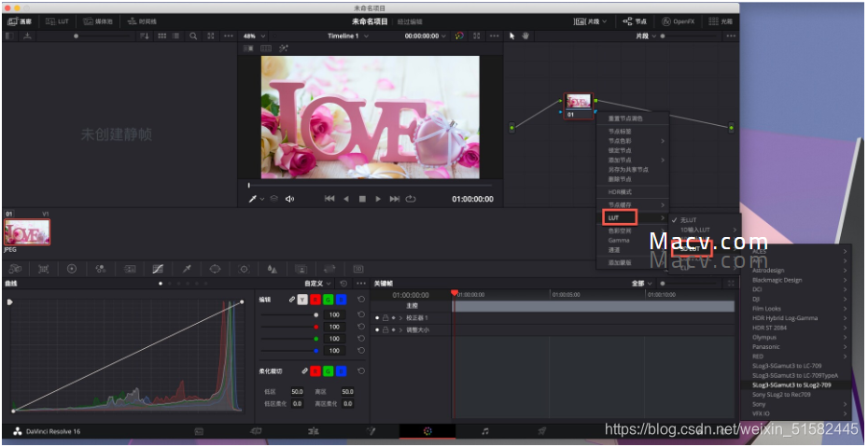Toggle the viewer color bypass icon
Image resolution: width=868 pixels, height=447 pixels.
pyautogui.click(x=459, y=36)
